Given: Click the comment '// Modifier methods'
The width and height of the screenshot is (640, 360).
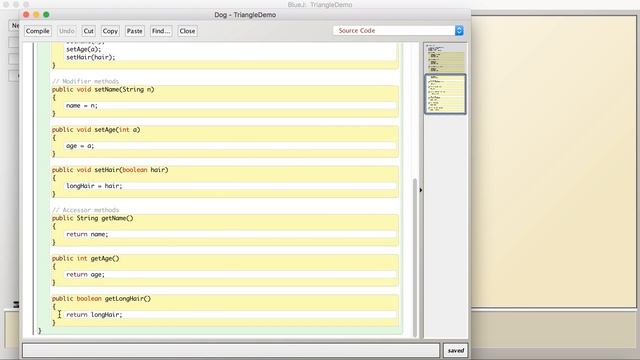Looking at the screenshot, I should pyautogui.click(x=85, y=81).
